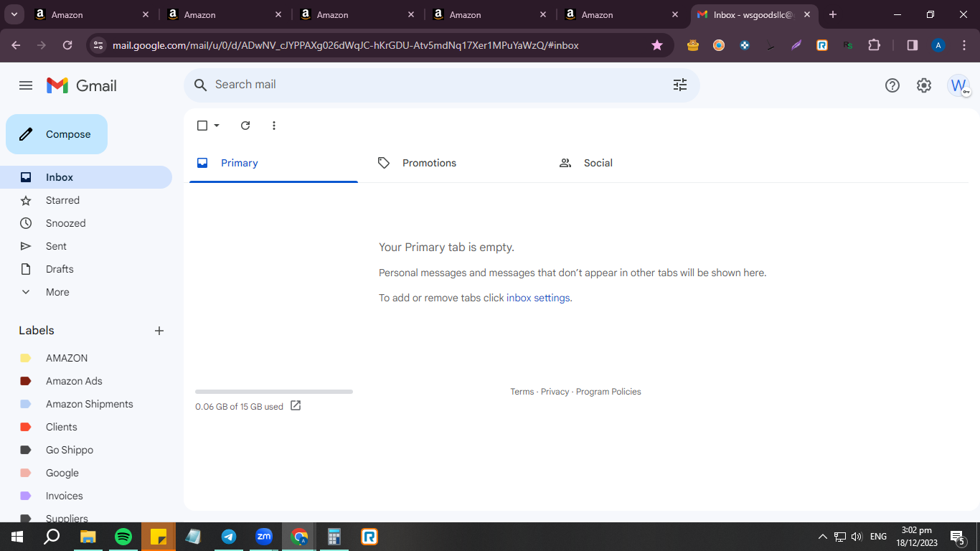980x551 pixels.
Task: Show hidden system tray icons
Action: 823,537
